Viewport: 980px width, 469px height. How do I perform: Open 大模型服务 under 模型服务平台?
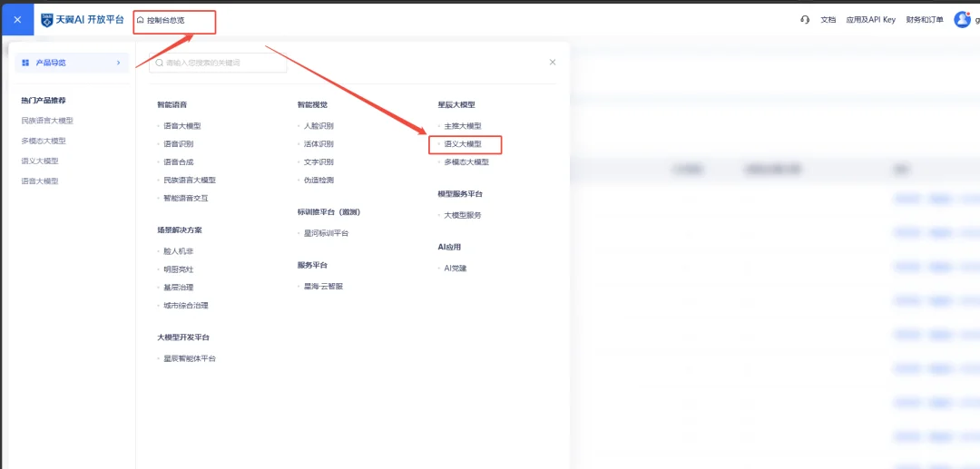coord(463,215)
